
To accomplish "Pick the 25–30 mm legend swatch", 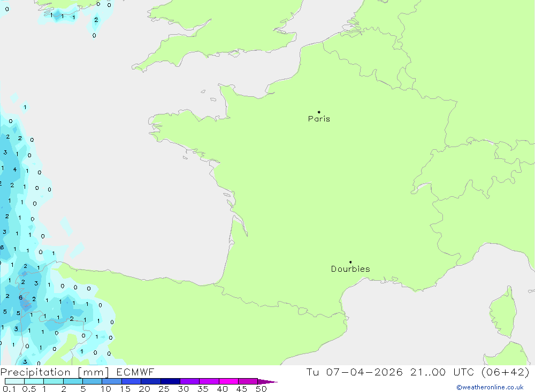I will pyautogui.click(x=170, y=381).
